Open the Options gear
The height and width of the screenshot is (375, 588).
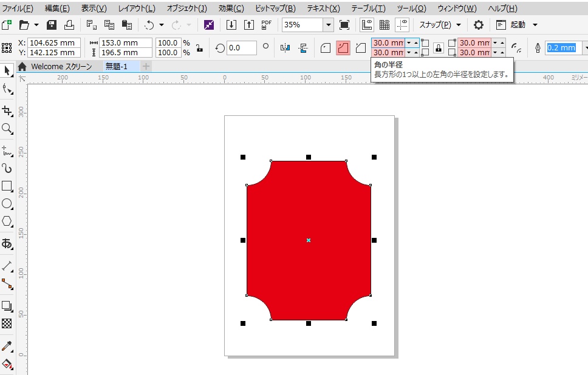pos(478,25)
